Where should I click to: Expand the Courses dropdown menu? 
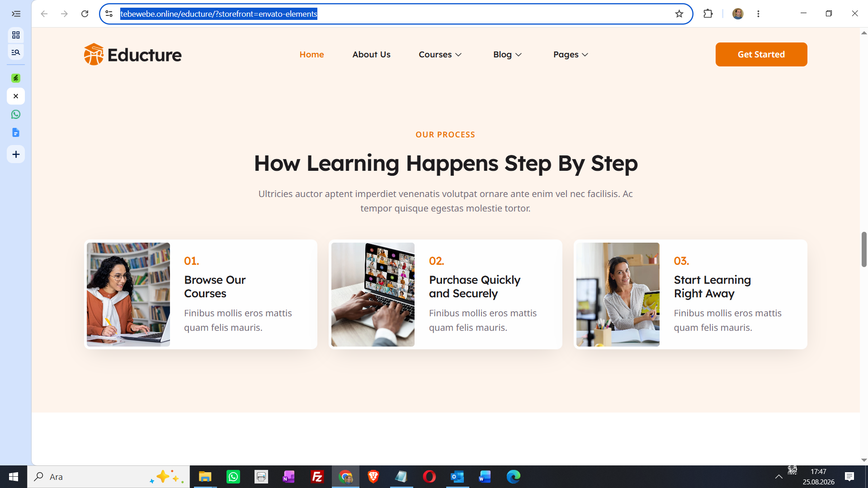tap(440, 55)
